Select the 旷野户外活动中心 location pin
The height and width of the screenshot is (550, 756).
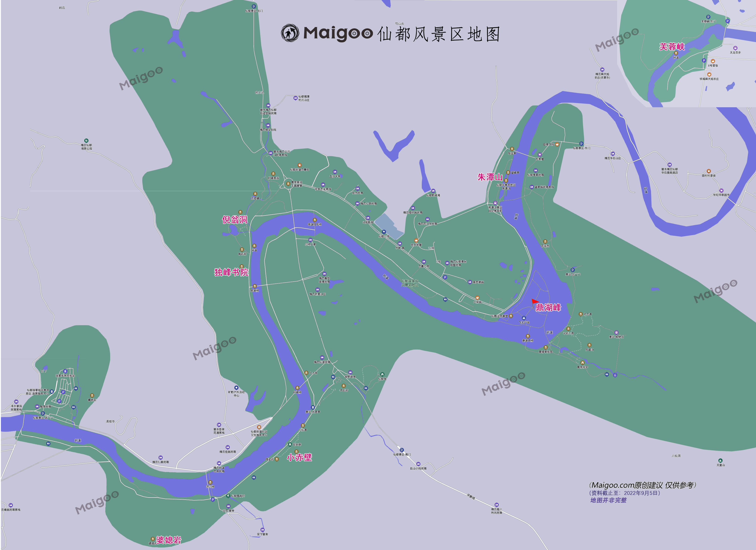pos(236,388)
